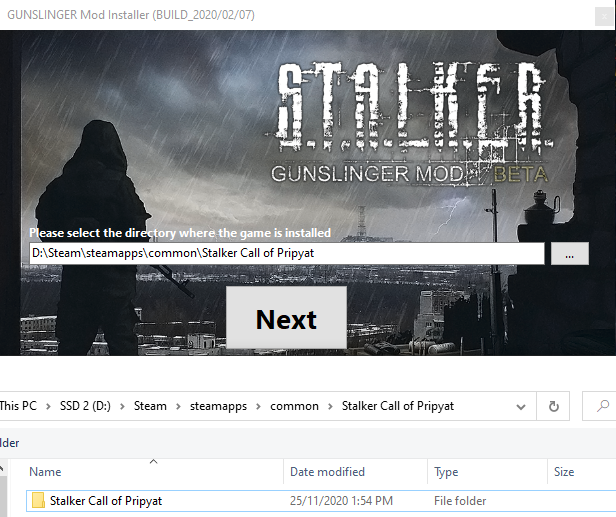Click the File folder type cell
This screenshot has height=517, width=616.
pos(460,501)
